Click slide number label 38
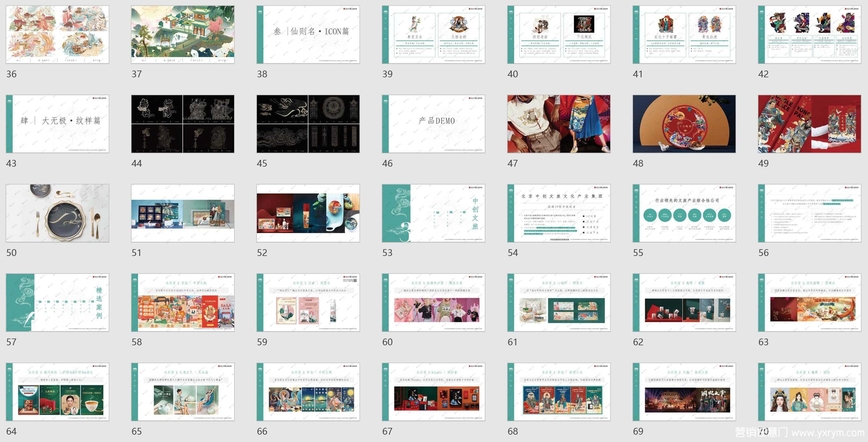868x442 pixels. (x=262, y=74)
